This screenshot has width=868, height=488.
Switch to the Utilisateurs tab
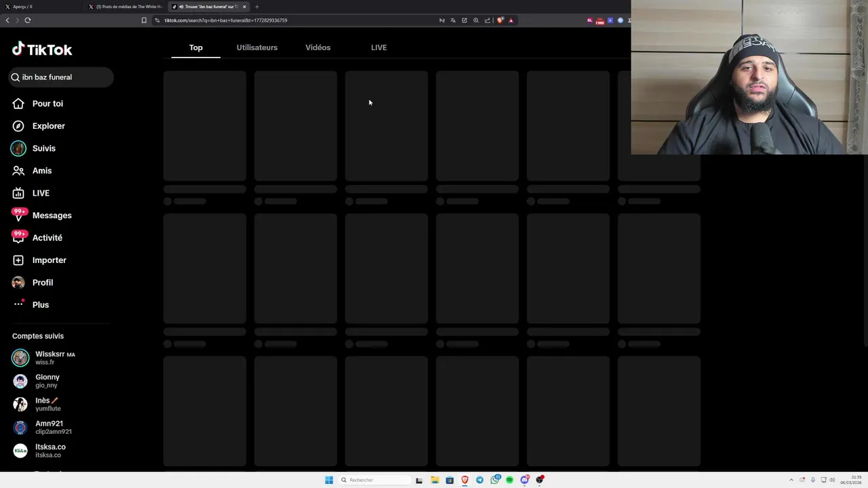coord(257,47)
